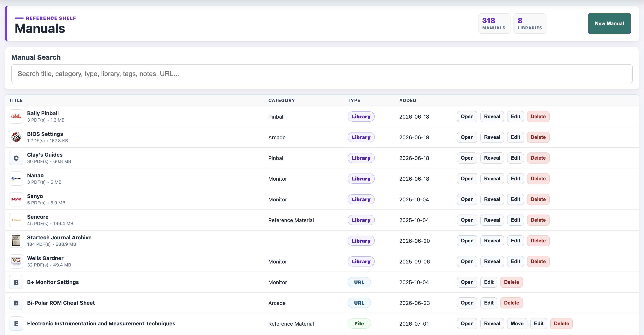Click the 318 Manuals counter
Image resolution: width=644 pixels, height=335 pixels.
click(x=494, y=24)
